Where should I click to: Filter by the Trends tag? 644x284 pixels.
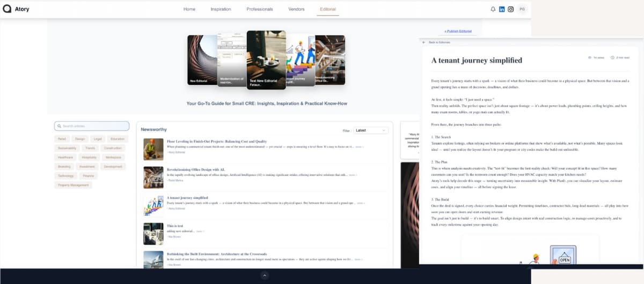pos(90,148)
